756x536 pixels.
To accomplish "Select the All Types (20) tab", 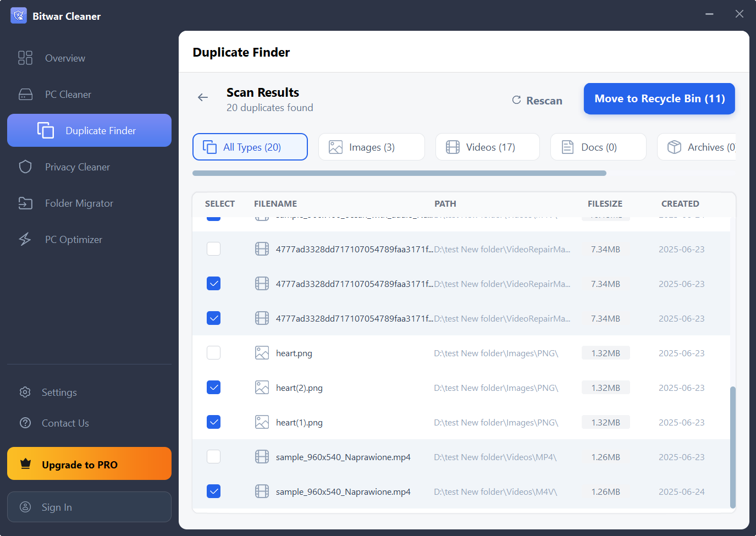I will 250,147.
